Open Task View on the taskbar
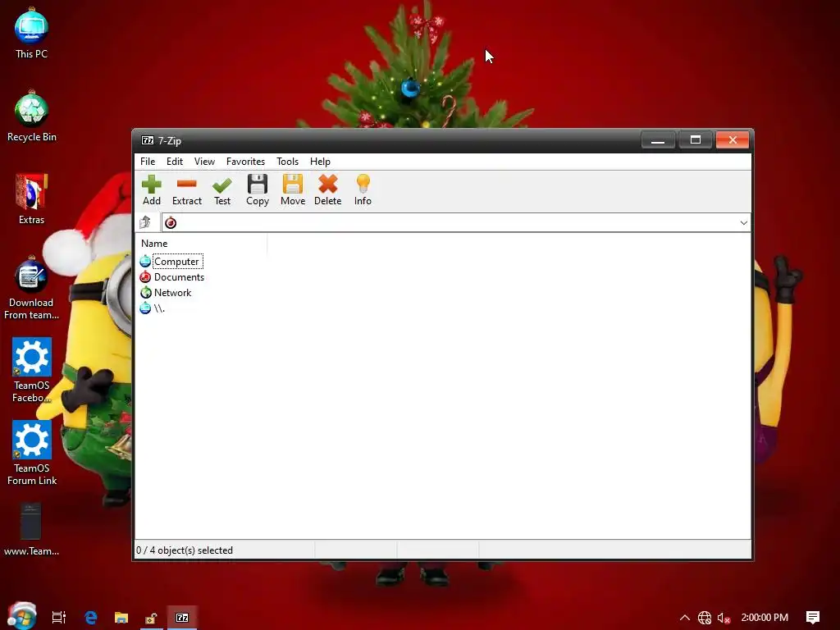Viewport: 840px width, 630px height. (x=59, y=618)
